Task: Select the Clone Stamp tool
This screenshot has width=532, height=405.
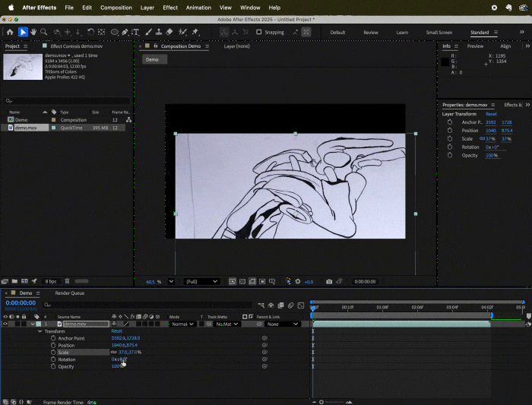Action: (158, 32)
